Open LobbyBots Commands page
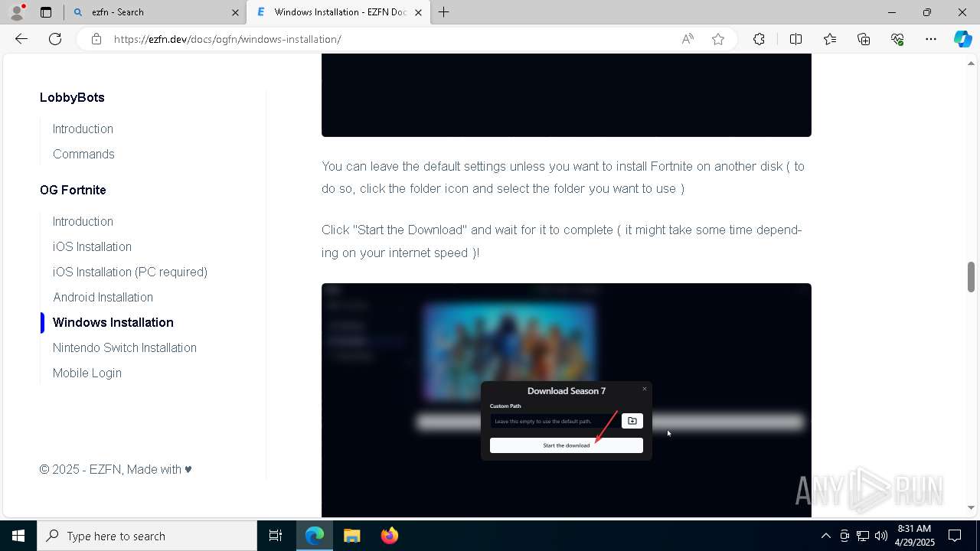 83,154
